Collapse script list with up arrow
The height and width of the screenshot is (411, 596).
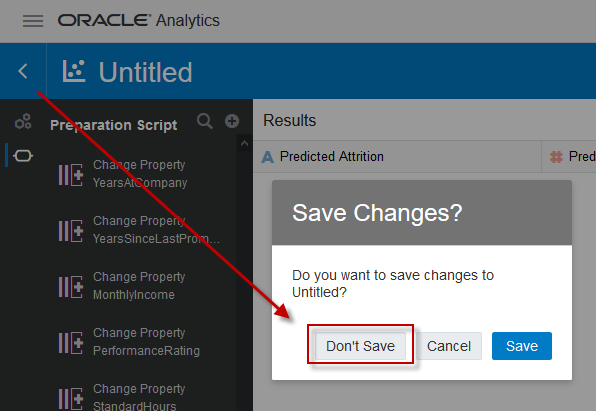(244, 143)
